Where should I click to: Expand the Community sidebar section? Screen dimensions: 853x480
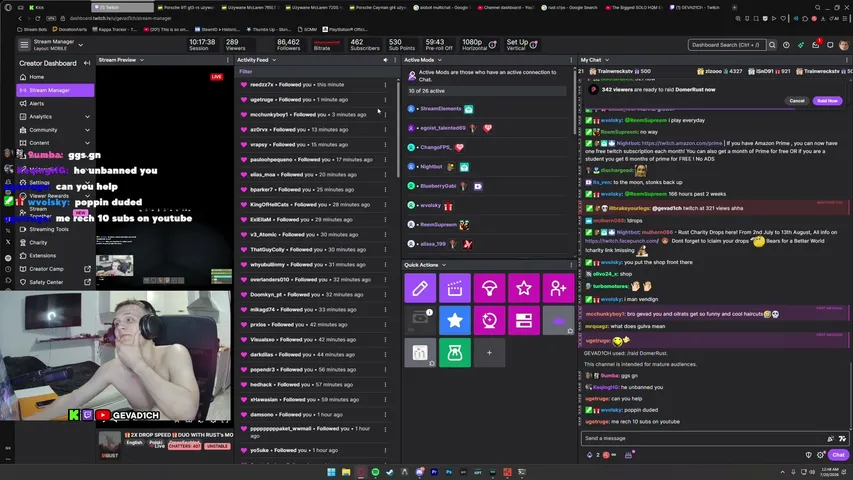click(x=87, y=130)
